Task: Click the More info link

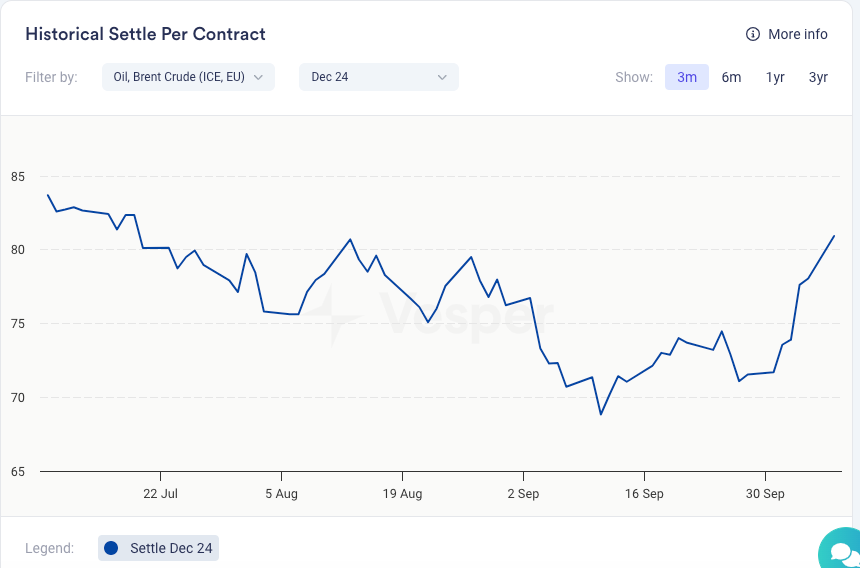Action: [797, 34]
